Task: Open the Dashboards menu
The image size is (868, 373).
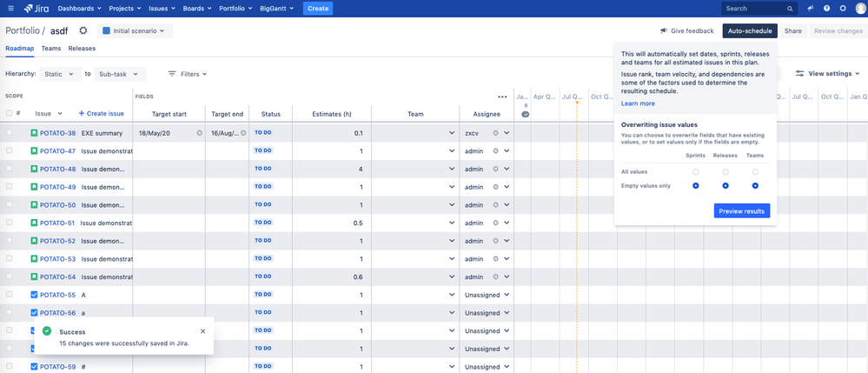Action: [x=80, y=9]
